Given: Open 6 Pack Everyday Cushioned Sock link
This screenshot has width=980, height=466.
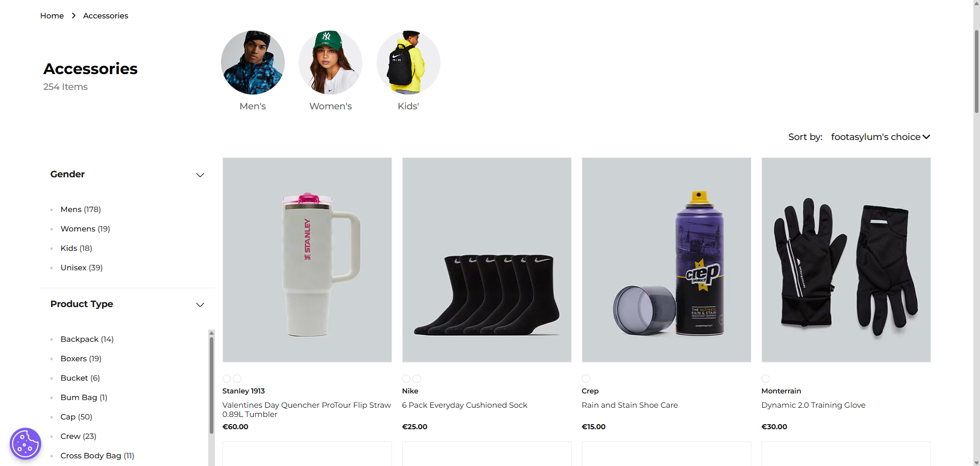Looking at the screenshot, I should coord(464,405).
